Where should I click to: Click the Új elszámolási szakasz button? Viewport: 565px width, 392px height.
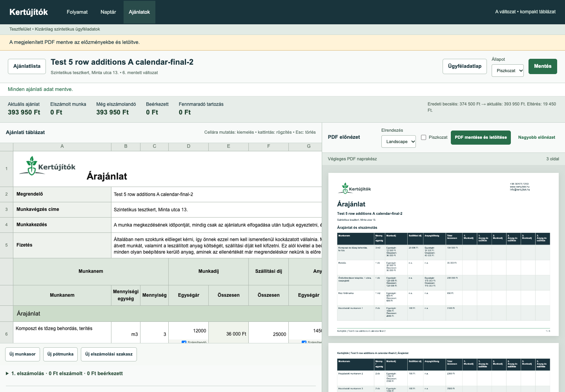coord(109,354)
